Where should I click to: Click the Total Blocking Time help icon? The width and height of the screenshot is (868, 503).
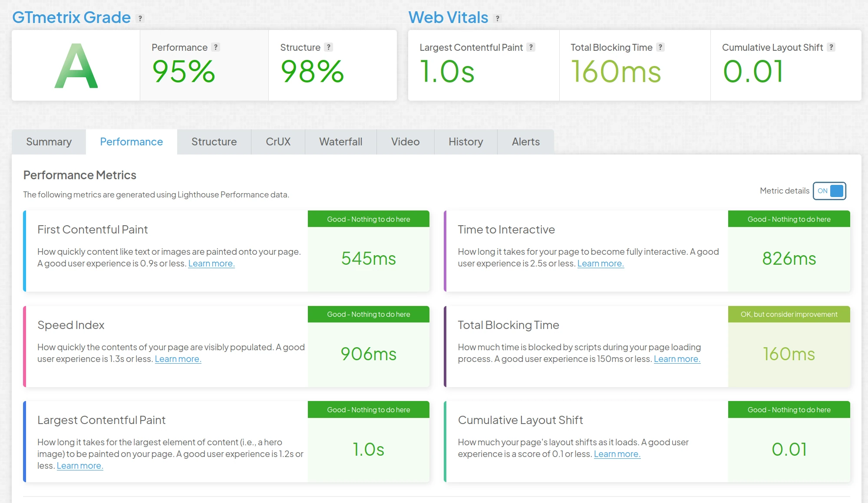pyautogui.click(x=660, y=47)
